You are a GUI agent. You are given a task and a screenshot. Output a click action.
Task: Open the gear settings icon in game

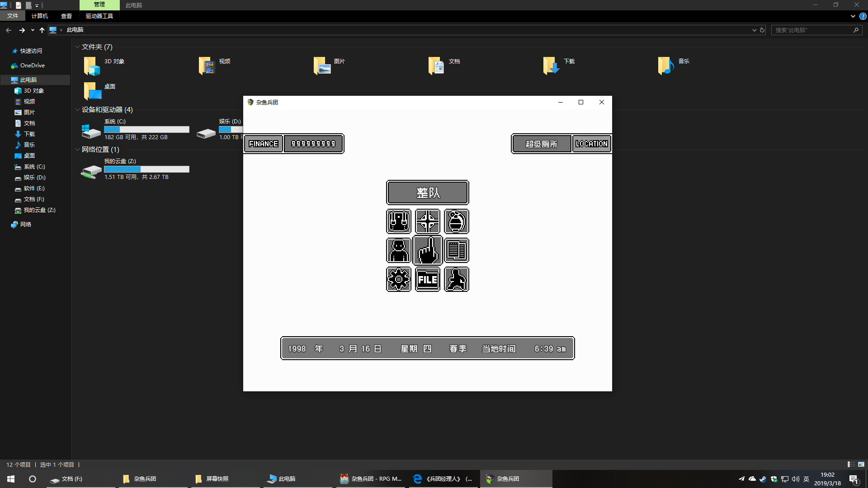tap(399, 279)
